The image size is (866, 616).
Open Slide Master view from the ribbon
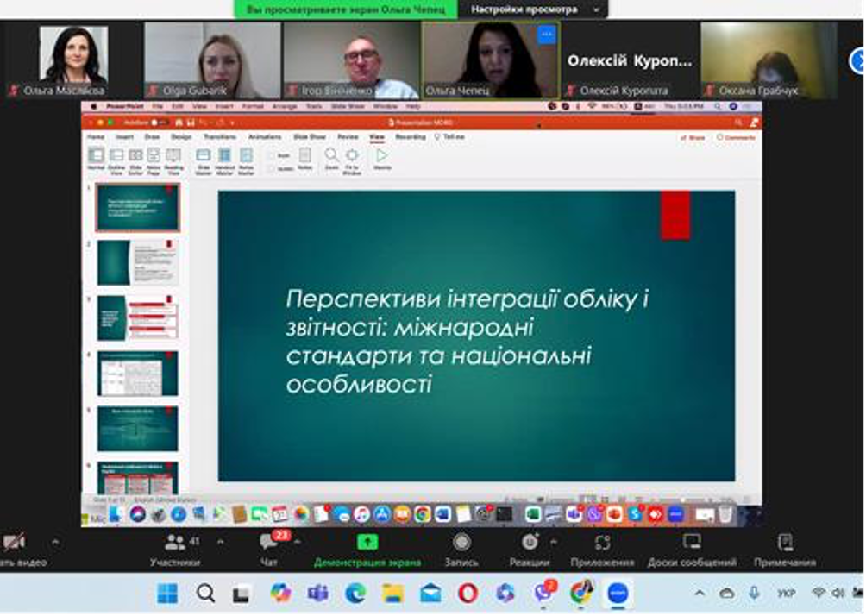[x=204, y=161]
